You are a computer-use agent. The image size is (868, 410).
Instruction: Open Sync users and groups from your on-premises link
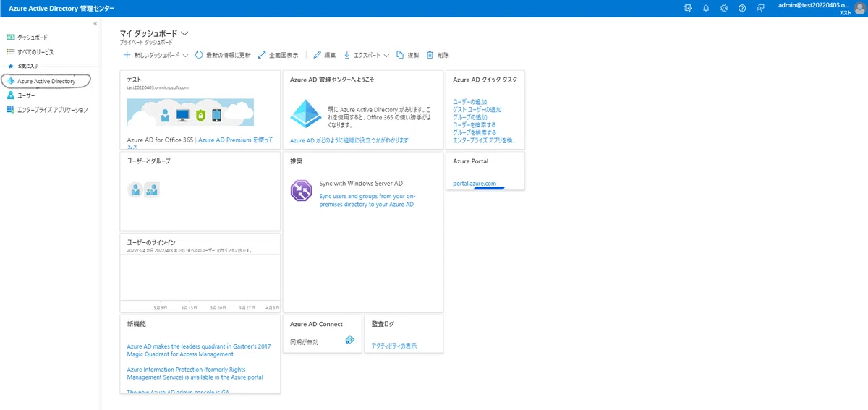367,200
